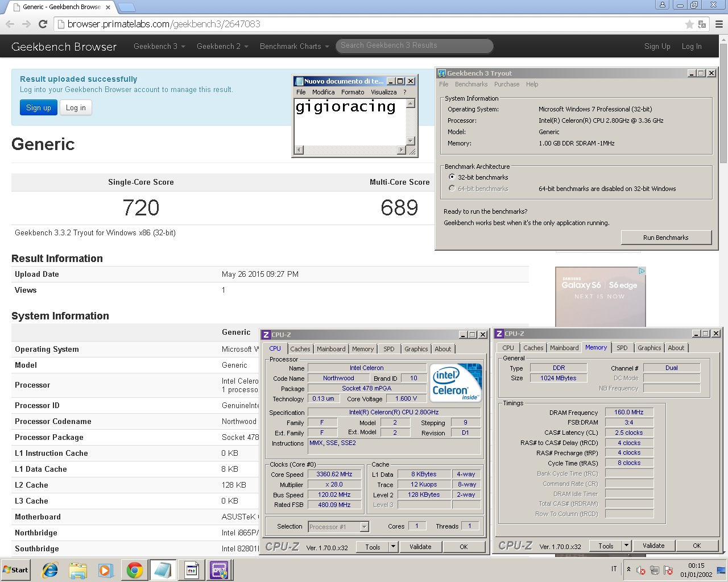Show desktop via the tray corner icon
The width and height of the screenshot is (728, 582).
(x=721, y=570)
